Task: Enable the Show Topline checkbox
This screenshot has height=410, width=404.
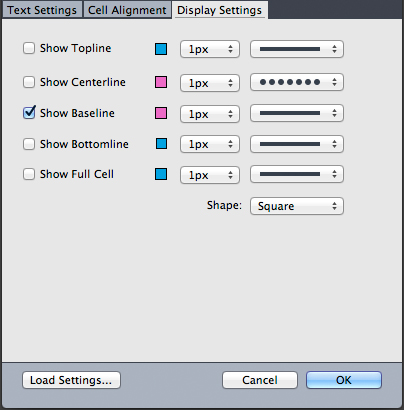Action: pyautogui.click(x=29, y=48)
